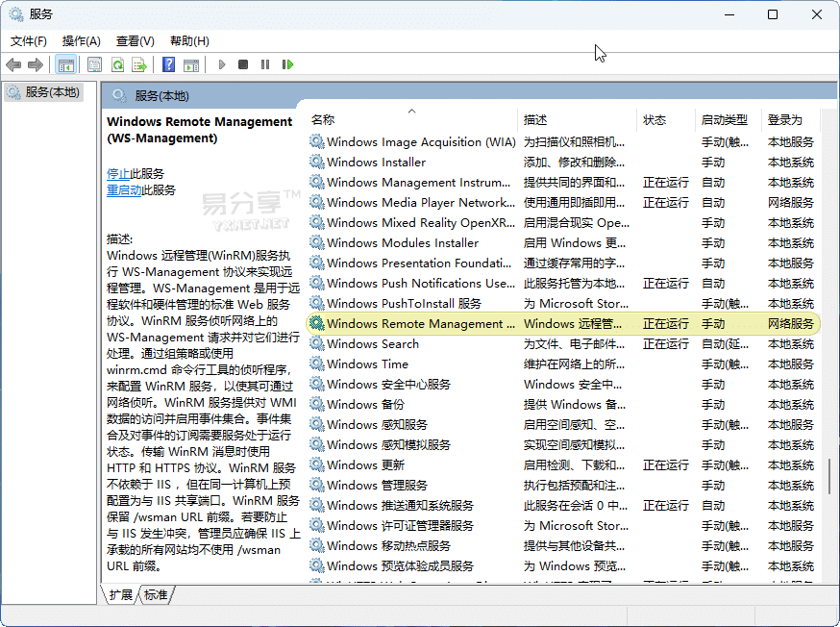840x627 pixels.
Task: Open the Help question-mark toolbar icon
Action: 169,64
